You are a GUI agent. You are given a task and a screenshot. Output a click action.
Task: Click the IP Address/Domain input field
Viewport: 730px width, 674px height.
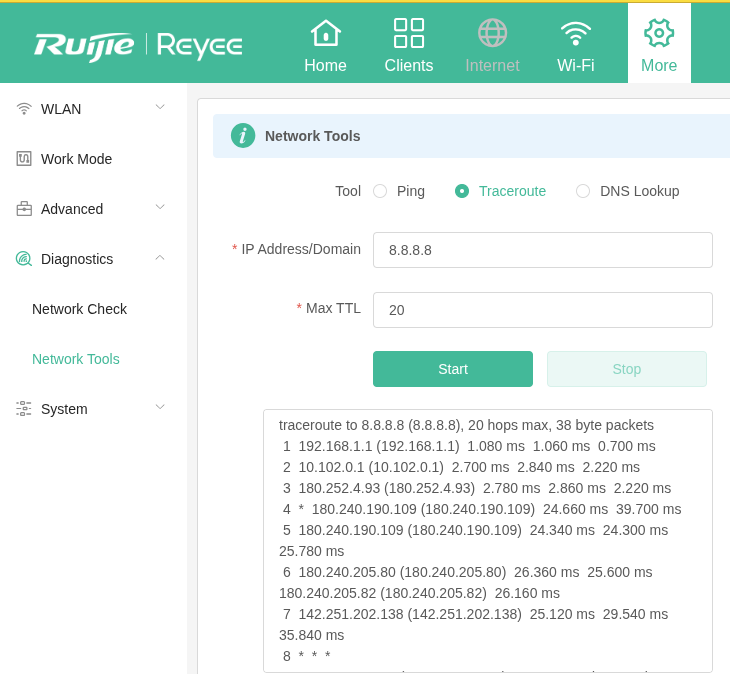tap(543, 250)
